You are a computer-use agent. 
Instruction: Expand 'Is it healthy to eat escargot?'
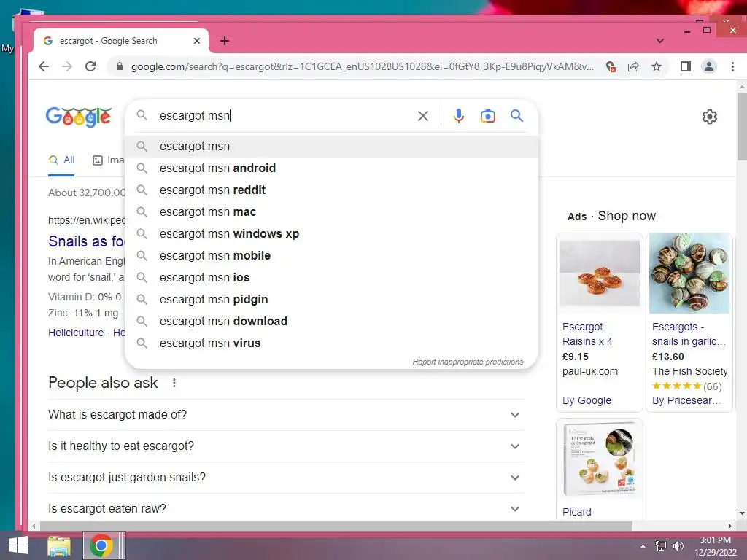click(x=286, y=446)
